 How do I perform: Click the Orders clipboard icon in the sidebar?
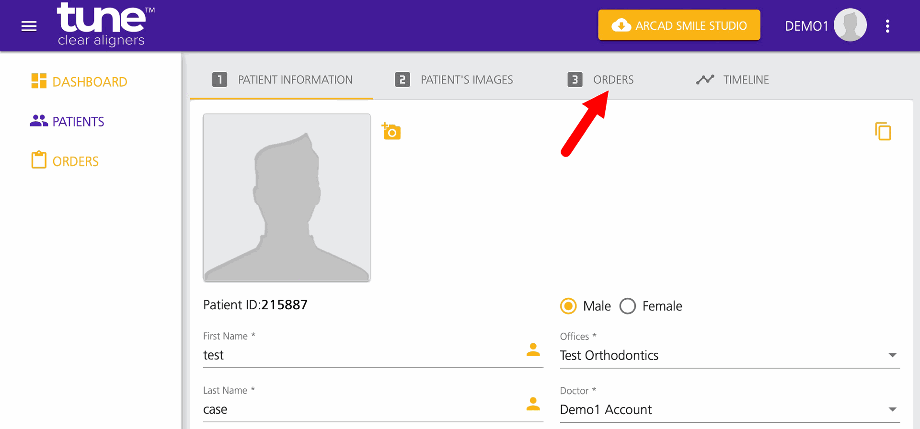pyautogui.click(x=38, y=160)
